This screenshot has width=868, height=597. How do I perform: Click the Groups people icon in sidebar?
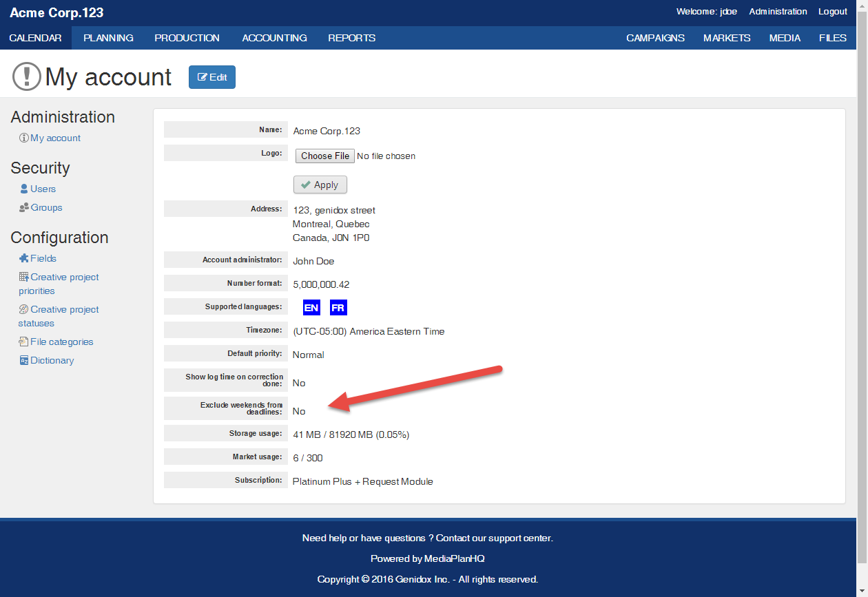tap(24, 207)
